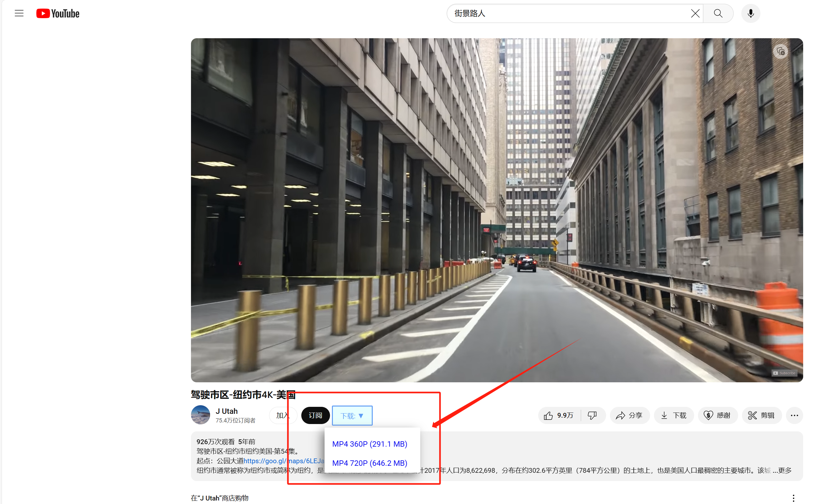Open J Utah channel avatar
This screenshot has width=814, height=504.
200,415
